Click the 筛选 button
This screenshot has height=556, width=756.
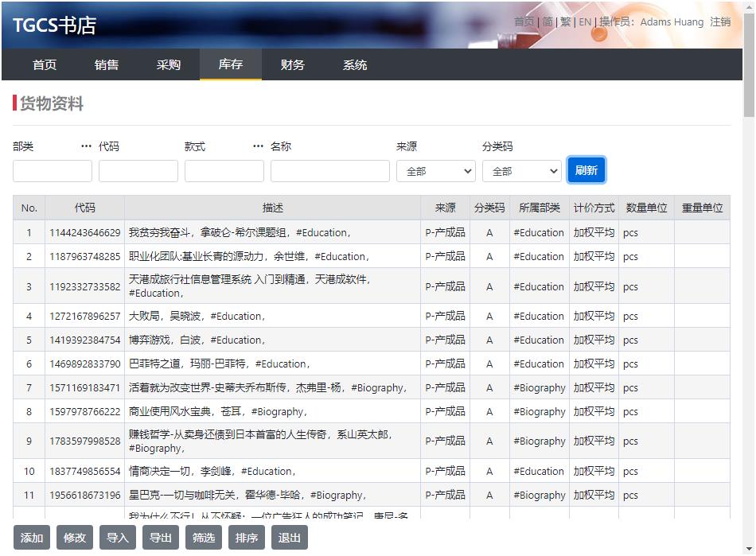click(204, 537)
